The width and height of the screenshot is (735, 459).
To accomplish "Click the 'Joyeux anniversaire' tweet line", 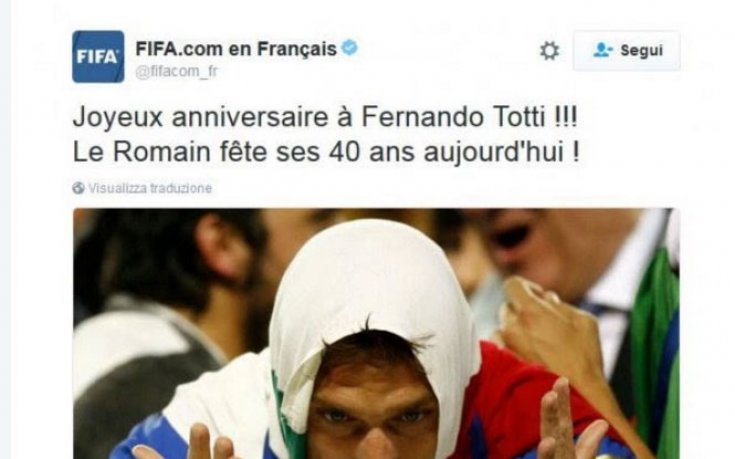I will (x=324, y=117).
